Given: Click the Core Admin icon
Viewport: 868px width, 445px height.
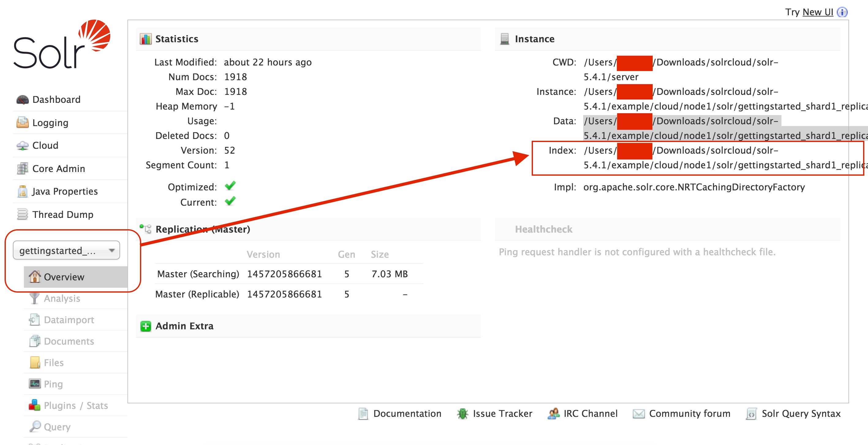Looking at the screenshot, I should coord(22,168).
